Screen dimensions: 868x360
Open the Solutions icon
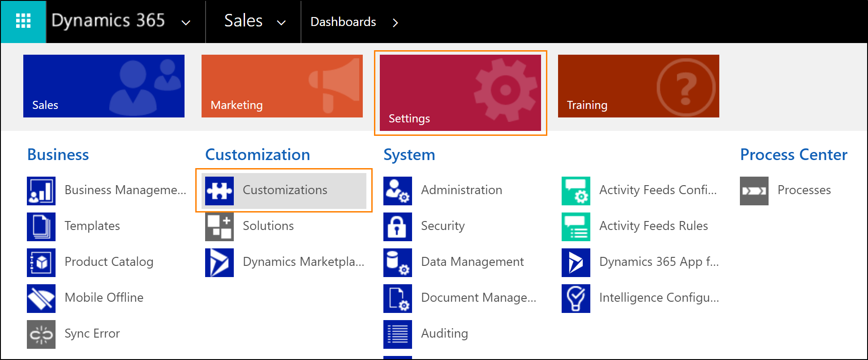coord(219,226)
